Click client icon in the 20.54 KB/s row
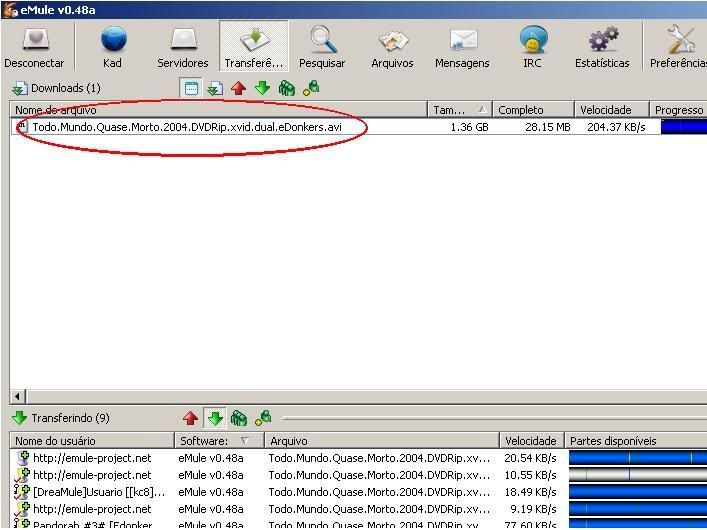 click(x=23, y=458)
